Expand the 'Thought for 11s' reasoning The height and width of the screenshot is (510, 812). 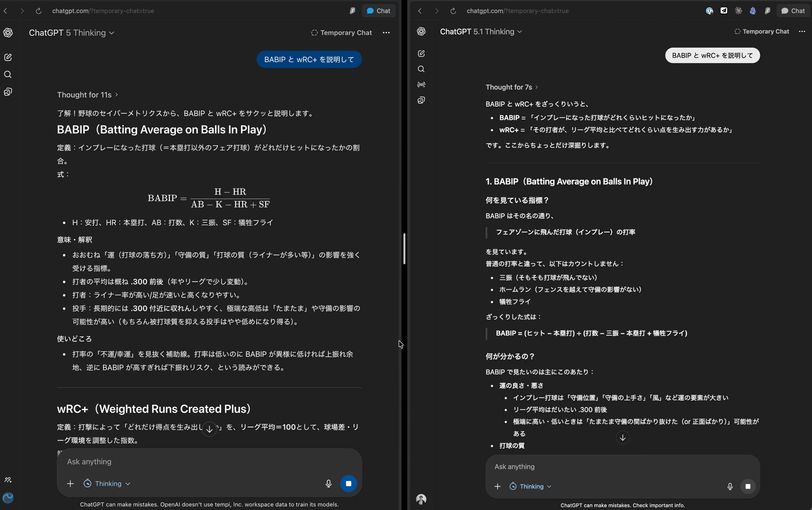tap(87, 95)
